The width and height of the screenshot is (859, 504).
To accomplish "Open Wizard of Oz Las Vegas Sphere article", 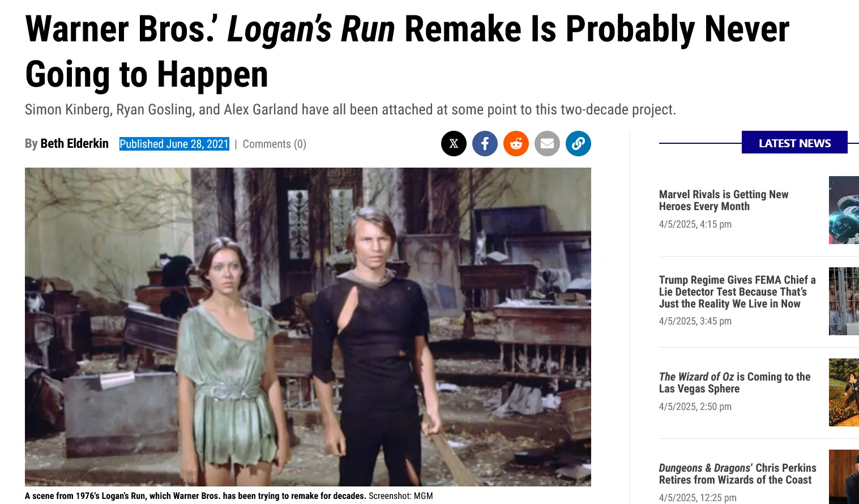I will click(x=734, y=383).
